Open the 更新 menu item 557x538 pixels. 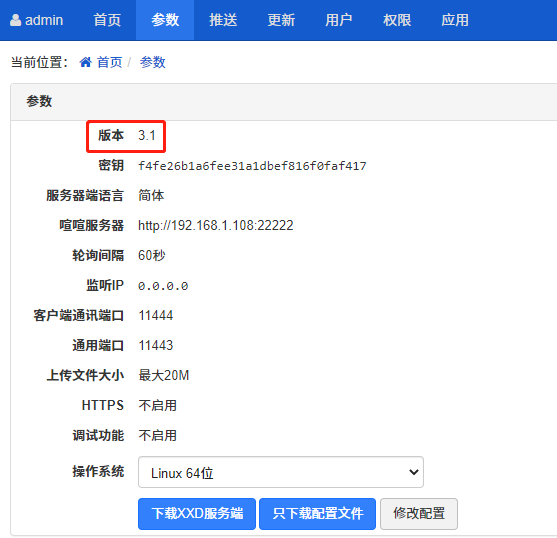(281, 20)
